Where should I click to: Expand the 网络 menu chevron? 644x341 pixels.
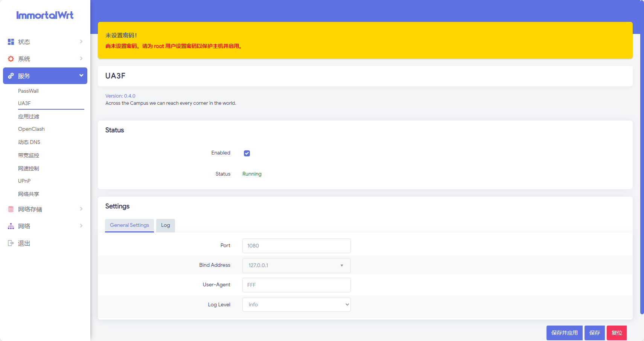pos(81,226)
